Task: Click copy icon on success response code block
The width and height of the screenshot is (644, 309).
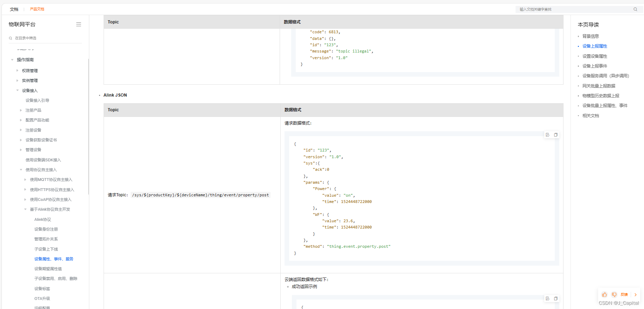Action: pos(555,299)
